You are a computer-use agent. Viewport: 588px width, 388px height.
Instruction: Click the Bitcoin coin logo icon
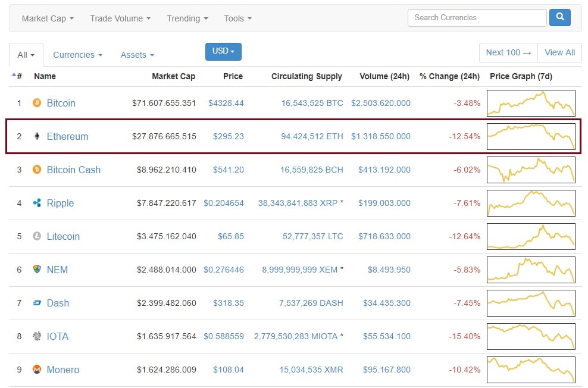(37, 103)
